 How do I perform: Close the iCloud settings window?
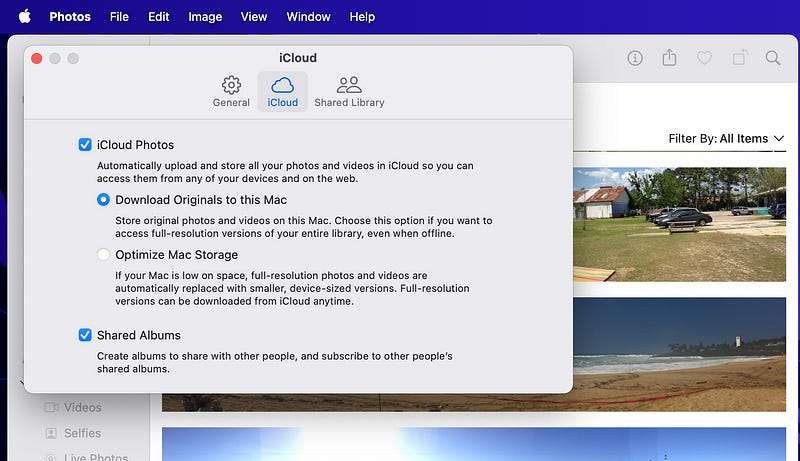point(37,58)
